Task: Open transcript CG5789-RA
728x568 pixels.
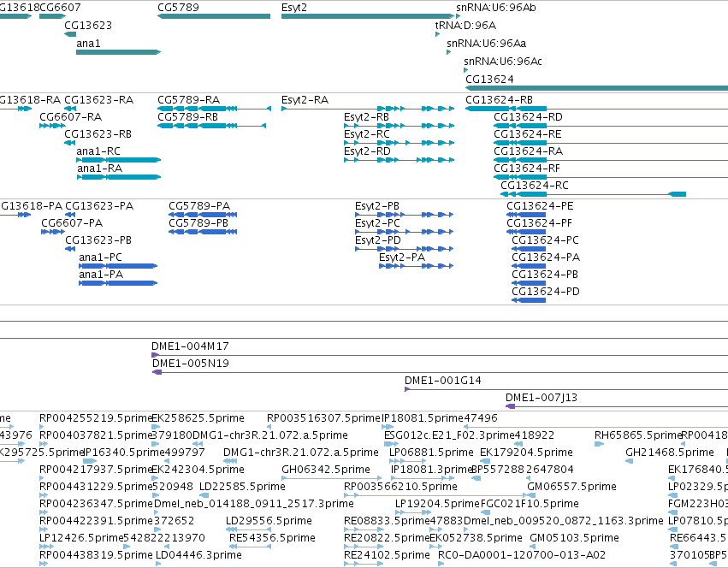Action: click(214, 109)
